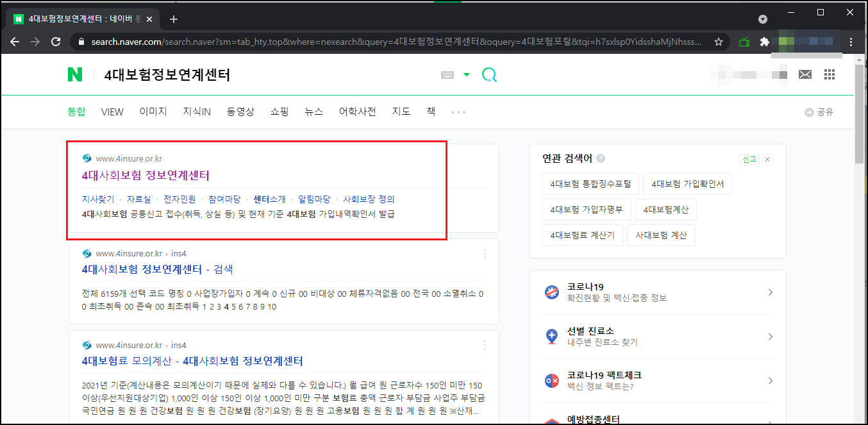The height and width of the screenshot is (425, 868).
Task: Switch to the 어학사전 tab
Action: point(358,112)
